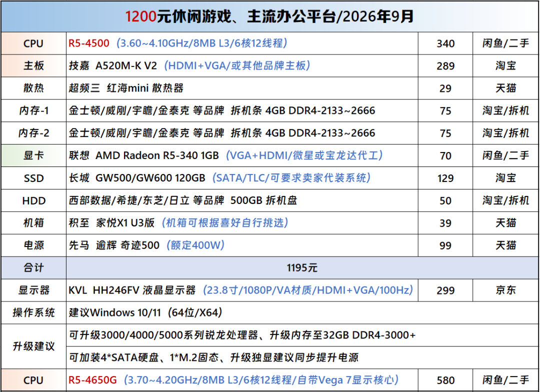Screen dimensions: 540x392
Task: Select the '内存-1' row label
Action: click(34, 110)
